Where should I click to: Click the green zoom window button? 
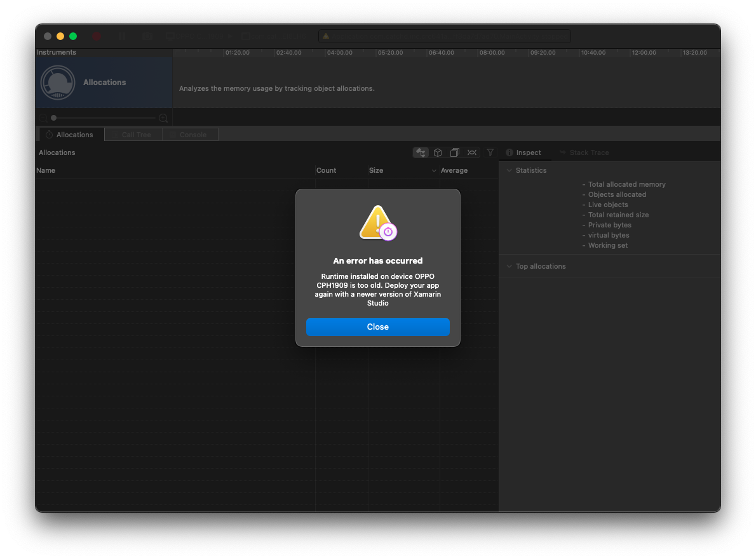point(73,36)
